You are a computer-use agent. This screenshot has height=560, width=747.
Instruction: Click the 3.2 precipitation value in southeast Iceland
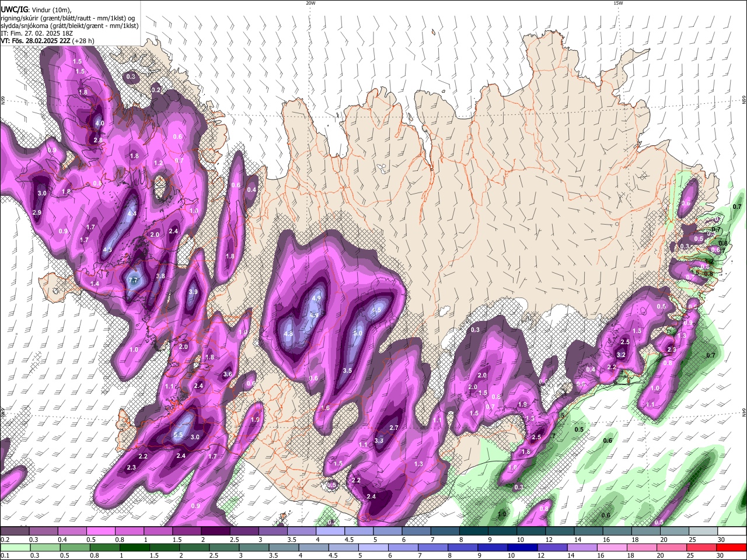point(621,355)
